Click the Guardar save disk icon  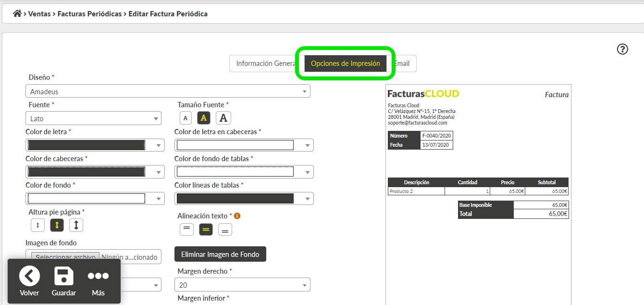64,277
